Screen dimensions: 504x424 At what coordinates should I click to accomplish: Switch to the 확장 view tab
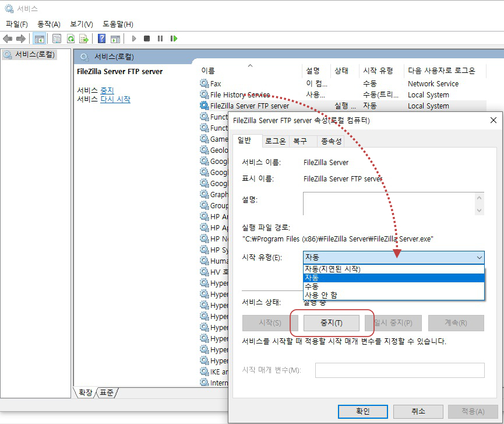pos(86,393)
